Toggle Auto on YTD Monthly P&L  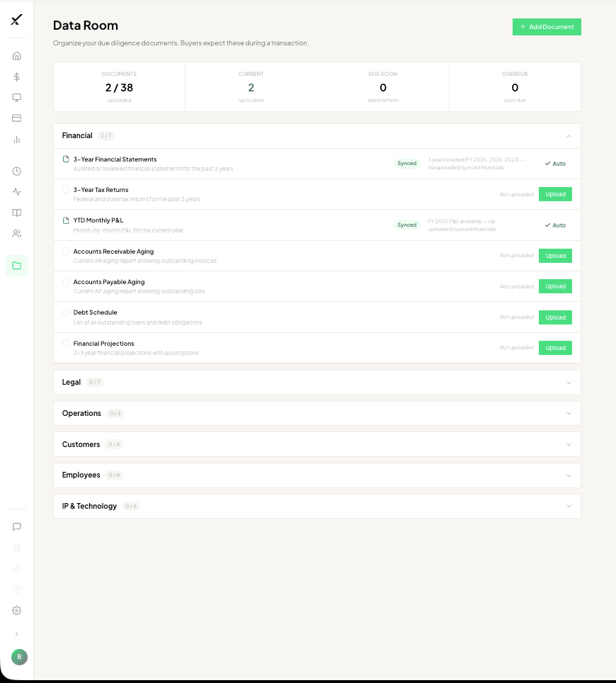click(555, 225)
